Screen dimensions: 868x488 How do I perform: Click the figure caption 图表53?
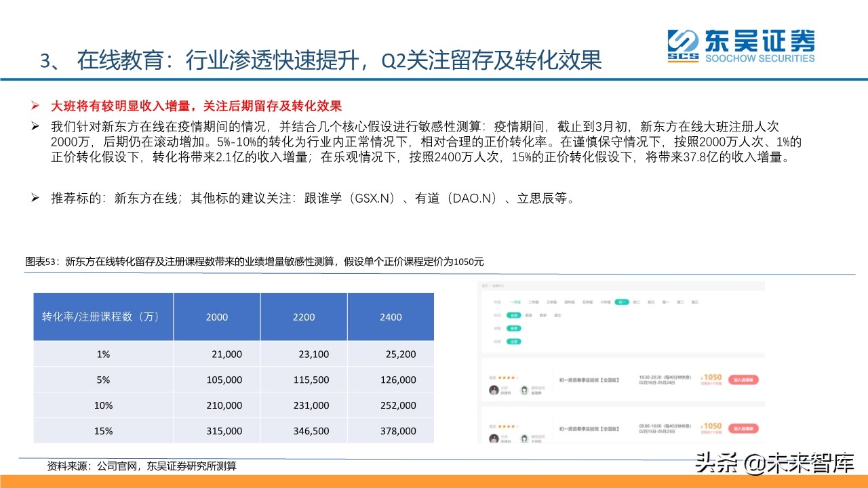(x=255, y=261)
